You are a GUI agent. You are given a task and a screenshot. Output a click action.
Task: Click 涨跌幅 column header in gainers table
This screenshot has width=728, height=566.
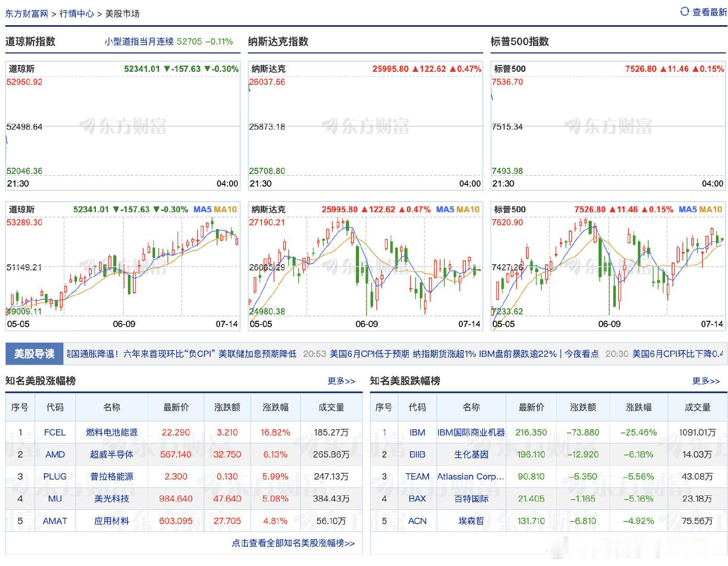(275, 407)
